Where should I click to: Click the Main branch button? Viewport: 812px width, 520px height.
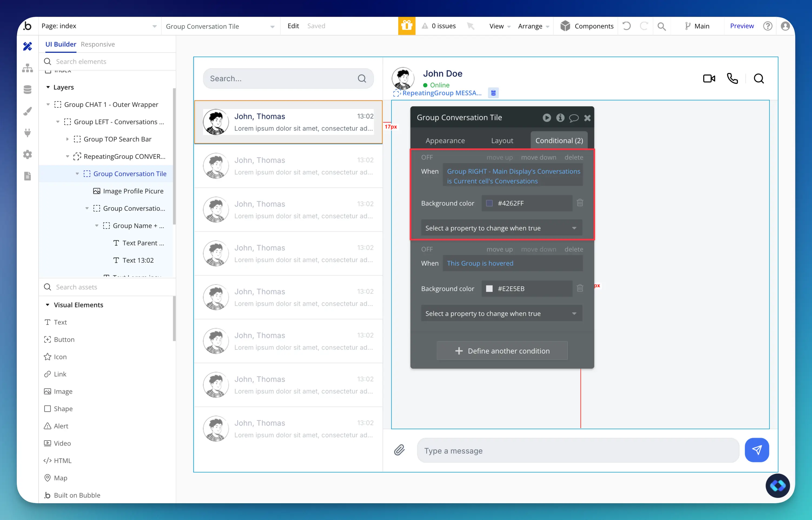pos(697,26)
